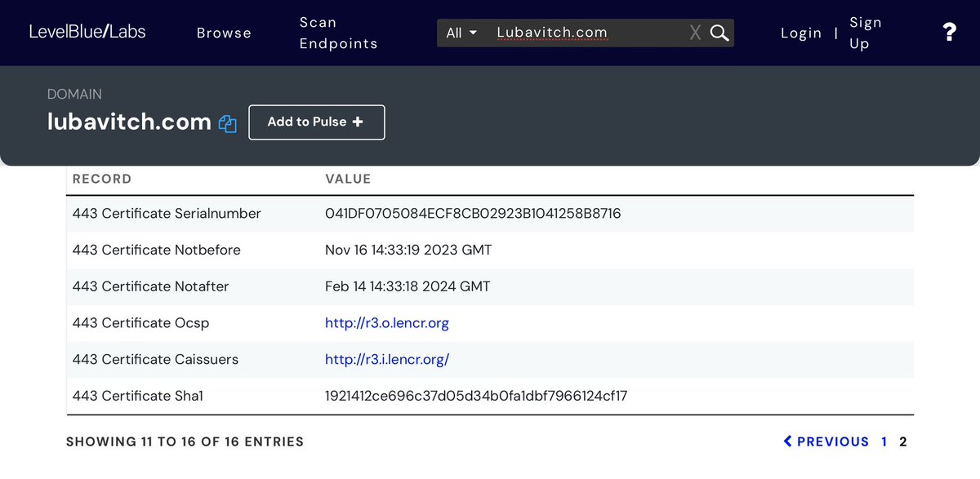
Task: Go to Scan Endpoints
Action: (x=338, y=33)
